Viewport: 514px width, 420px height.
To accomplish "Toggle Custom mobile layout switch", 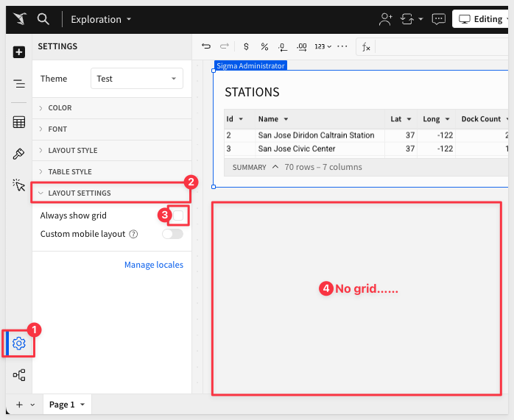I will [172, 234].
